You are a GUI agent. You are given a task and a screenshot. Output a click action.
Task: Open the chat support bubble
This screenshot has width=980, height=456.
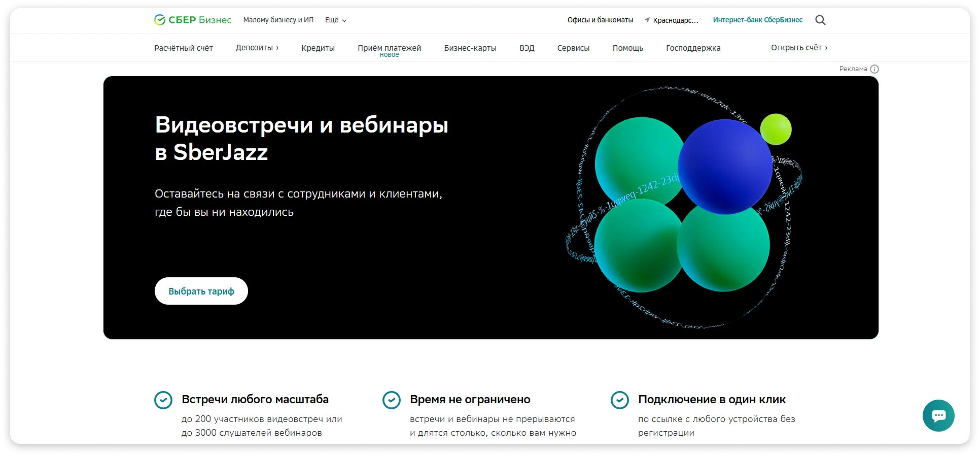[938, 415]
